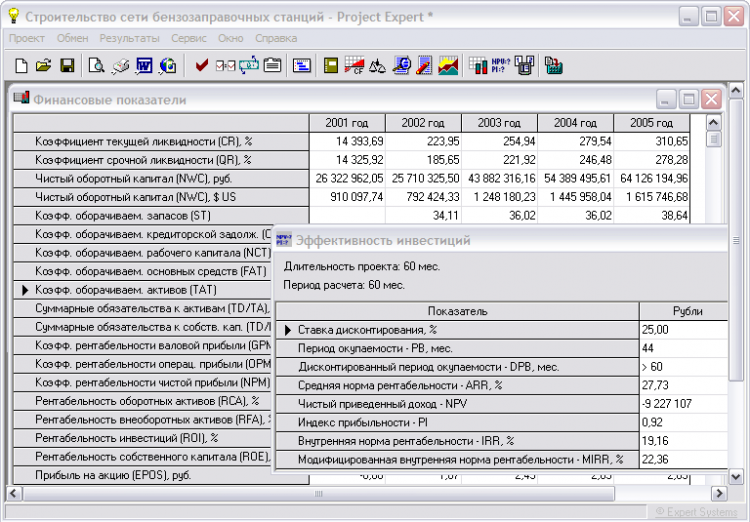Select the discount rate value 25,00 cell
Image resolution: width=750 pixels, height=522 pixels.
(685, 329)
